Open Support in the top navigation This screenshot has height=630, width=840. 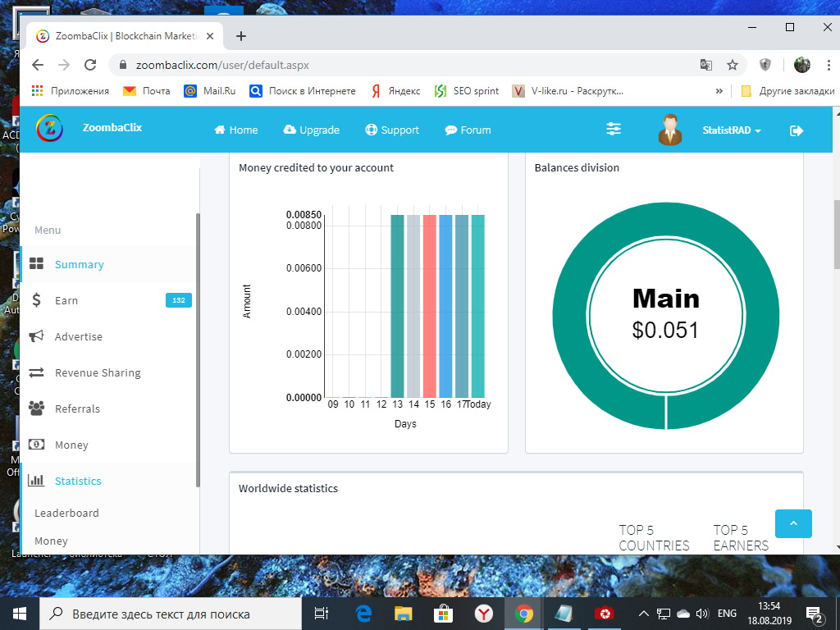pyautogui.click(x=392, y=130)
